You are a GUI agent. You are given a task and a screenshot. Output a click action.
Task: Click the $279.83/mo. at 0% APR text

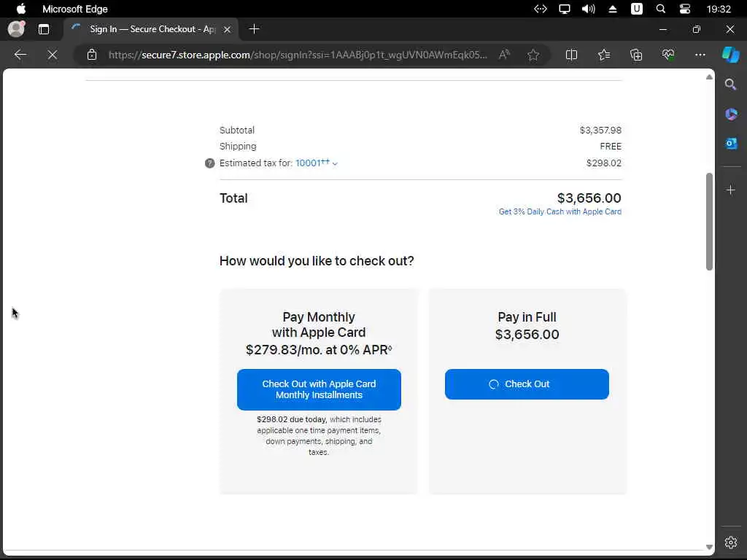pos(319,349)
